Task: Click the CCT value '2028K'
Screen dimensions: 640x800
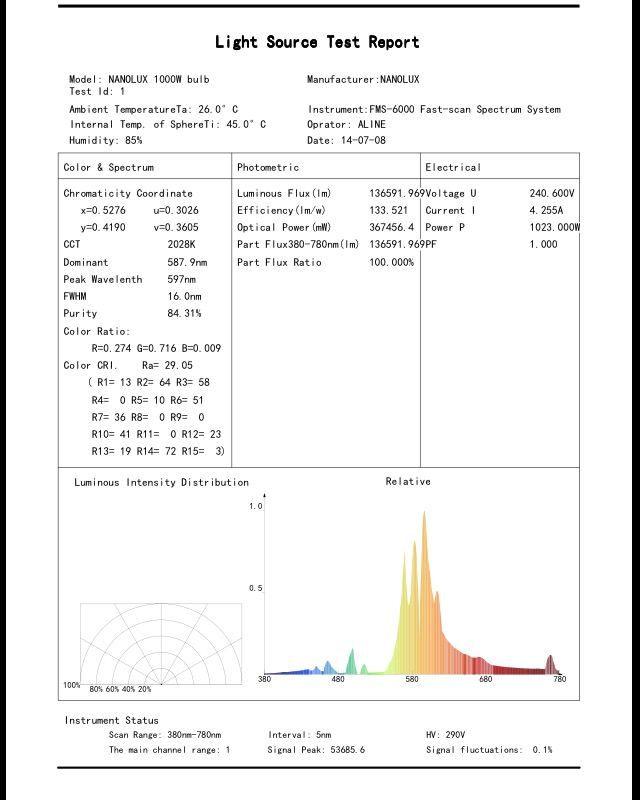Action: [x=182, y=244]
